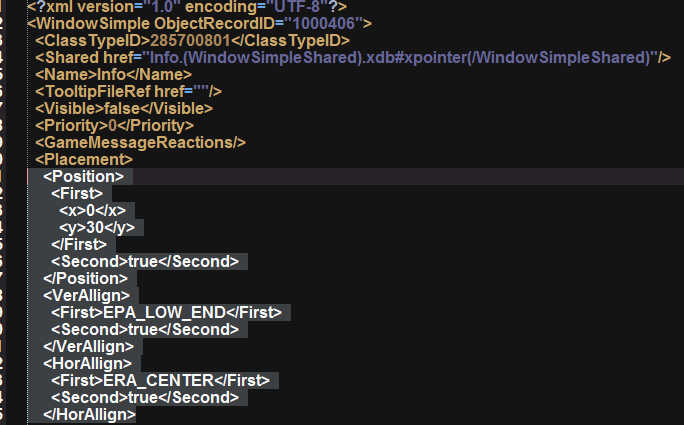Click the EPA_LOW_END value
Image resolution: width=684 pixels, height=425 pixels.
[164, 312]
